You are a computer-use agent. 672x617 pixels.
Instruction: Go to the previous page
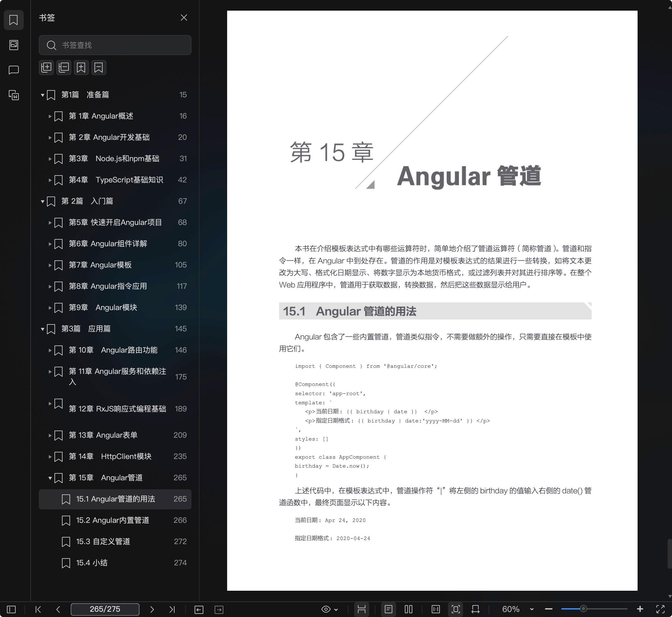[58, 609]
